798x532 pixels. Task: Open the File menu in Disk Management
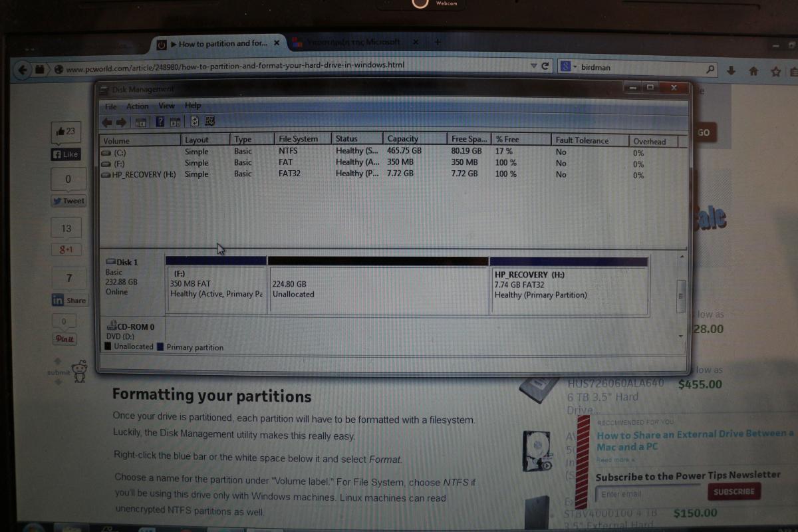click(110, 106)
